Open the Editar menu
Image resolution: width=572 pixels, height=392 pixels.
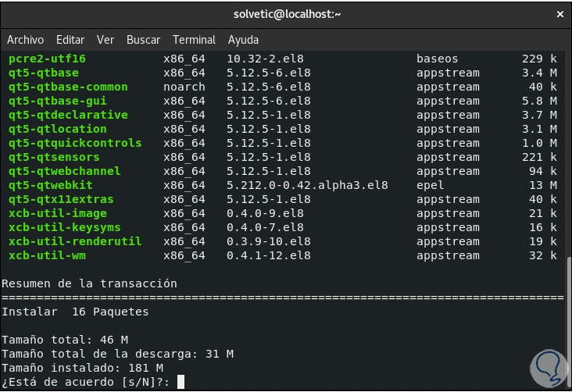(x=70, y=39)
